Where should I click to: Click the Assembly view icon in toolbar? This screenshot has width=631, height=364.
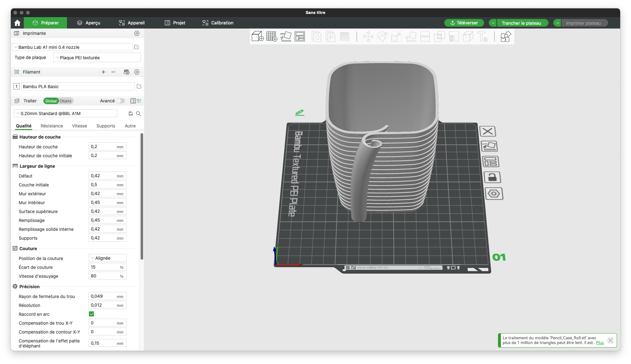pos(506,36)
